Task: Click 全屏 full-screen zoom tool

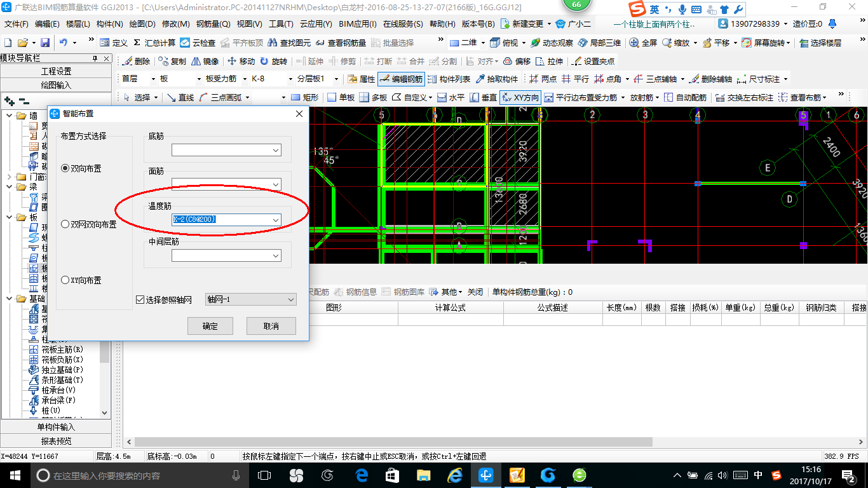Action: pyautogui.click(x=644, y=43)
